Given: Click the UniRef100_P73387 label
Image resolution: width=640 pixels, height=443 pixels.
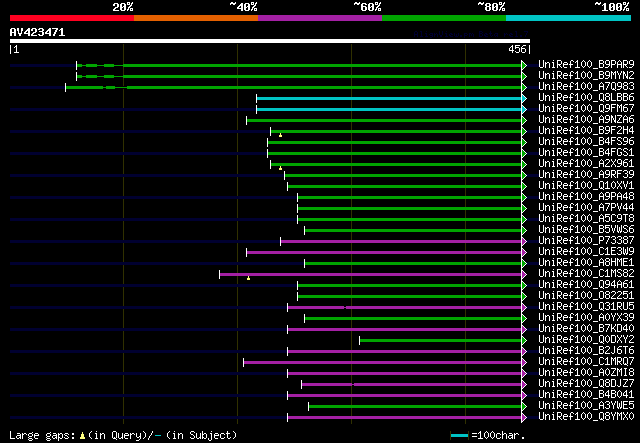Looking at the screenshot, I should click(586, 241).
